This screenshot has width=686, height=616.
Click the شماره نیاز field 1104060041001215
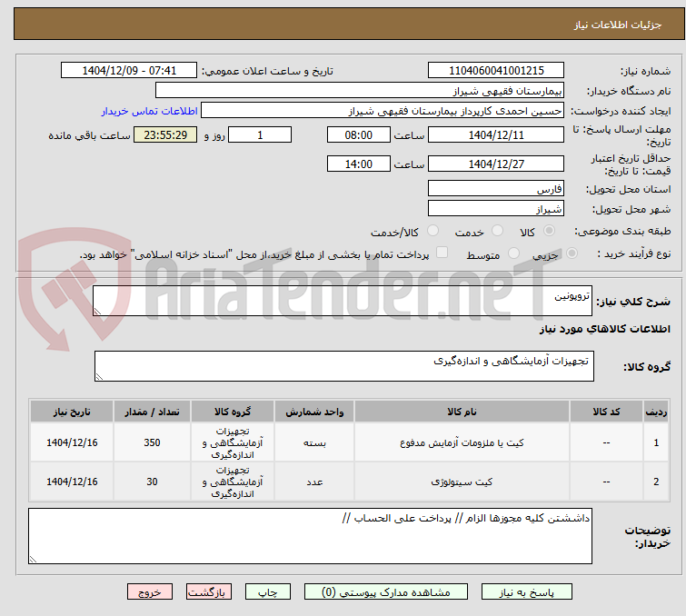[x=496, y=71]
